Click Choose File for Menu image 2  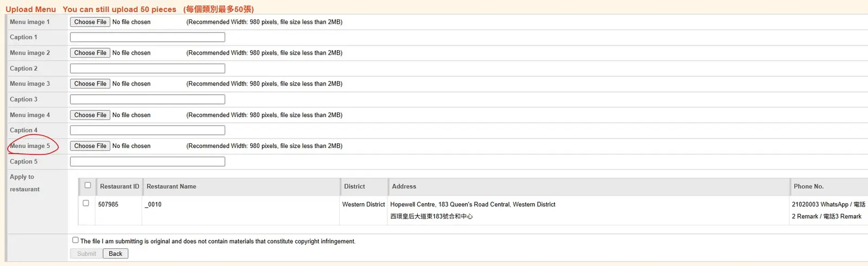(x=90, y=53)
